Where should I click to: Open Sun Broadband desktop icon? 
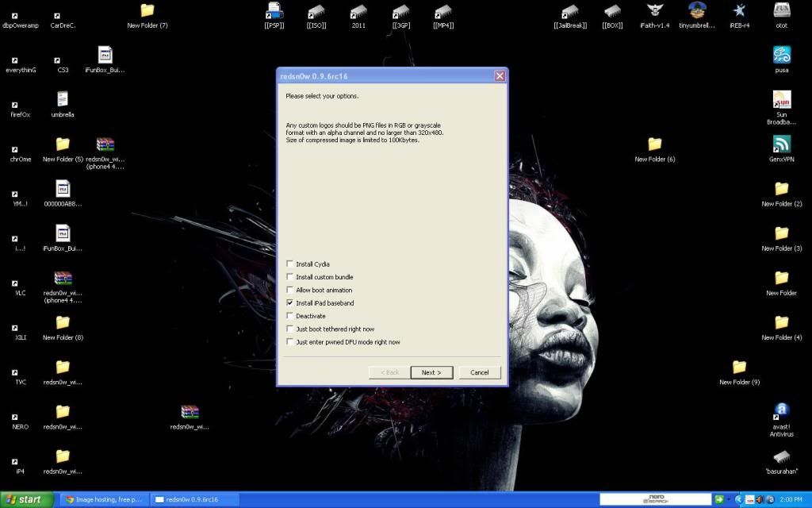(782, 108)
